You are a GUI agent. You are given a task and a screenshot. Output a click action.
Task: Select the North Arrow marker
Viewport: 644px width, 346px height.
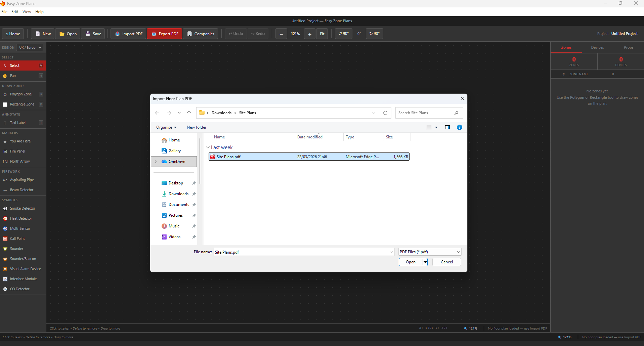pos(23,161)
